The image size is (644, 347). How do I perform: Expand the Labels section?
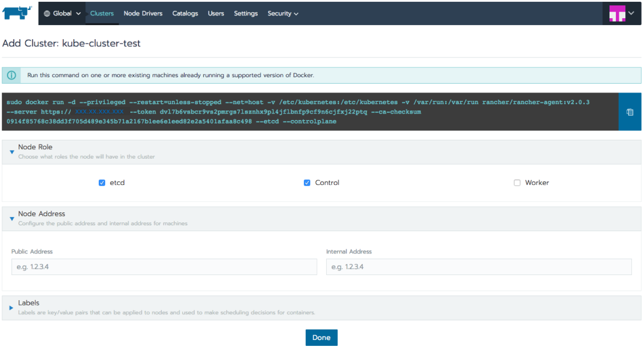coord(12,308)
